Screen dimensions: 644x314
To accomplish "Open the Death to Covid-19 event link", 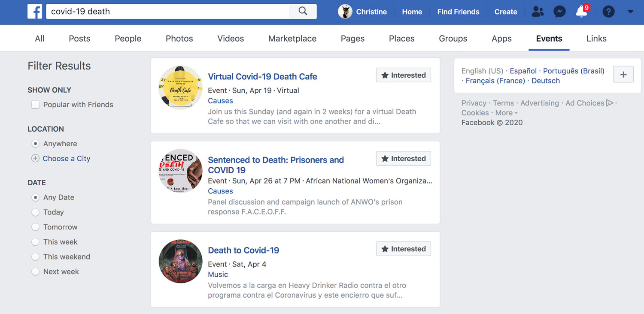I will click(x=243, y=250).
